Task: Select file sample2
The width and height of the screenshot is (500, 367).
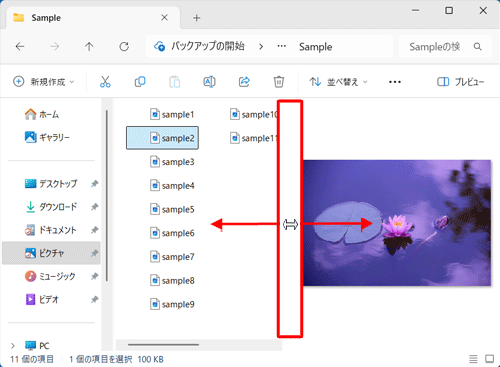Action: (162, 138)
